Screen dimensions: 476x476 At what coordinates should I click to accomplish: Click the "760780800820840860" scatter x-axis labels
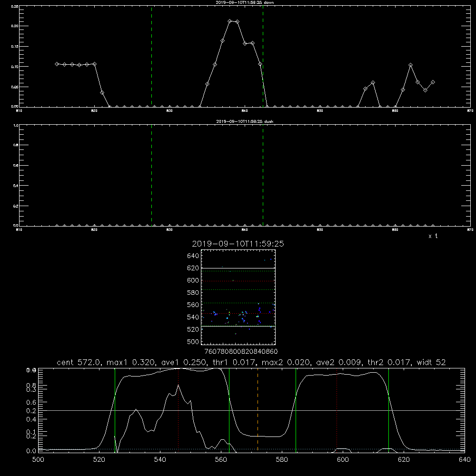click(241, 352)
